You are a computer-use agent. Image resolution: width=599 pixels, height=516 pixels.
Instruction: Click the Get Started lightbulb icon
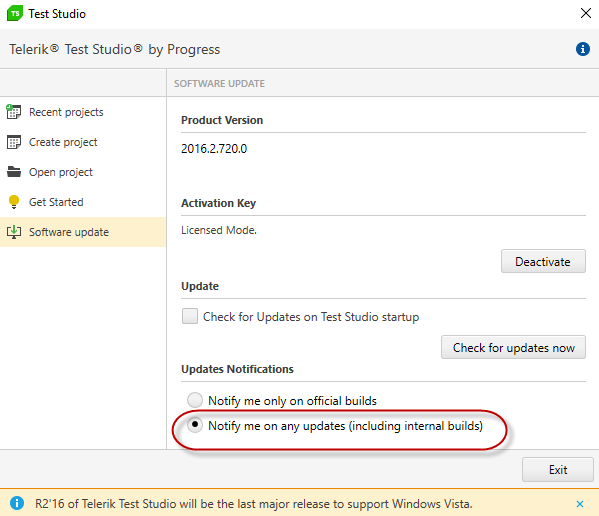pos(14,202)
